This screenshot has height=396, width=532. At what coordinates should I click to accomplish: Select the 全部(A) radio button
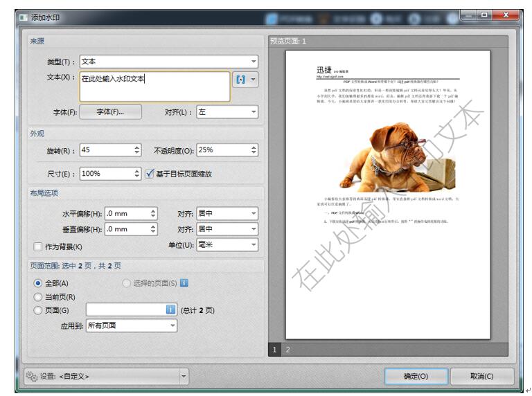(38, 283)
